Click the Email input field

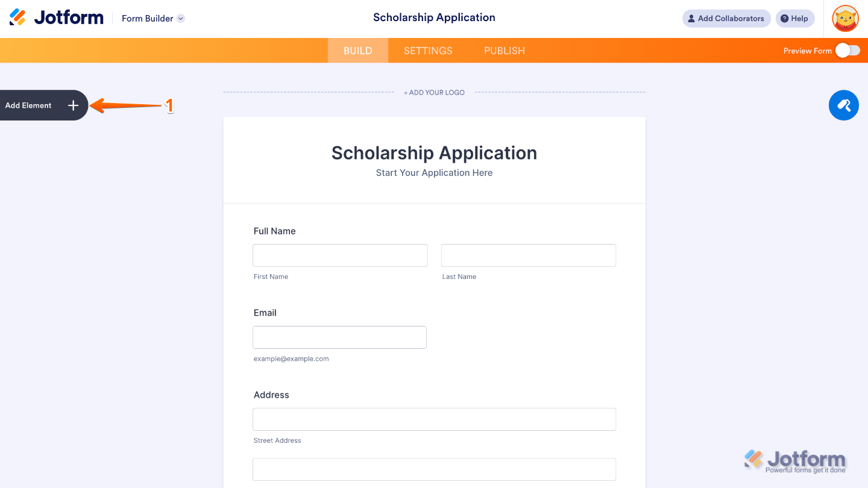click(x=339, y=337)
